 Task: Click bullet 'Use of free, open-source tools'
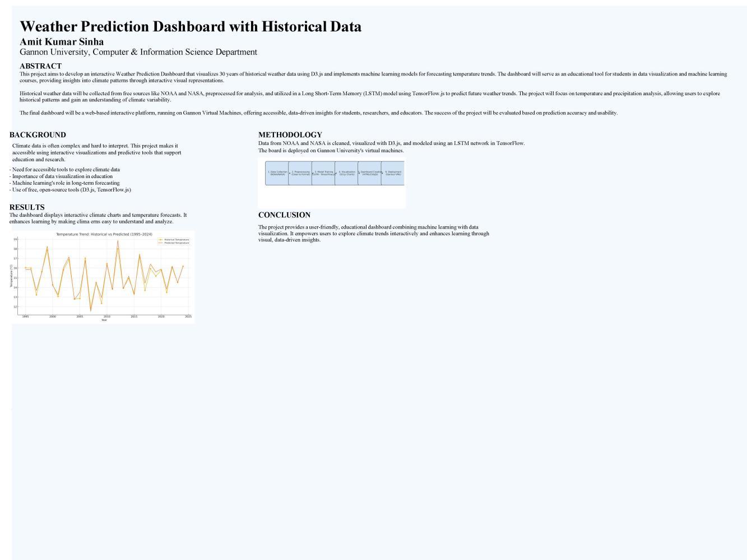coord(70,190)
